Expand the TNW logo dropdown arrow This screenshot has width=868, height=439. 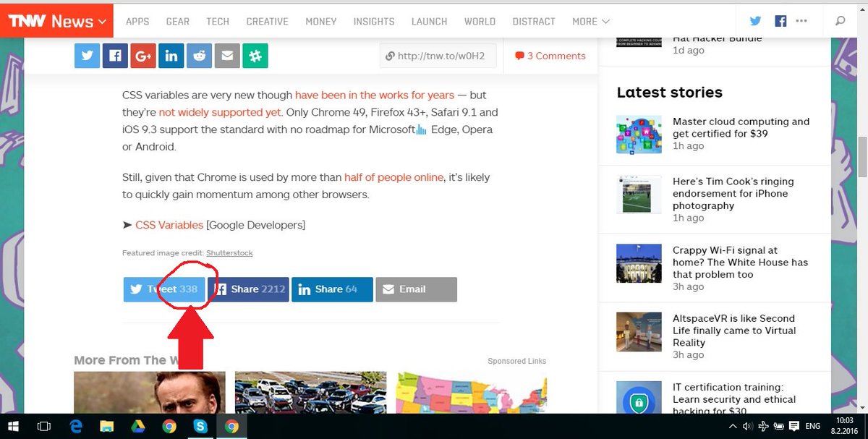coord(102,22)
